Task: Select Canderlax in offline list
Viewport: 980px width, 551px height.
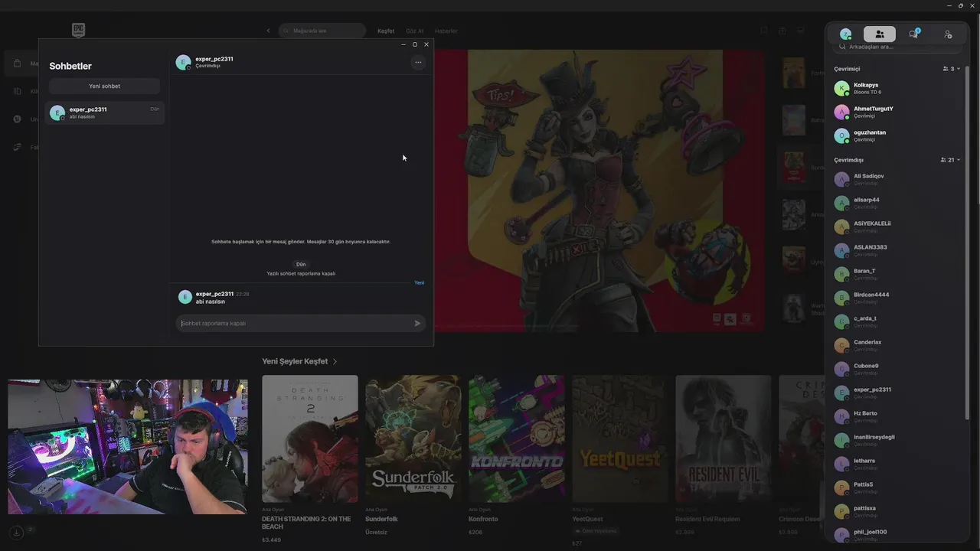Action: pos(897,345)
